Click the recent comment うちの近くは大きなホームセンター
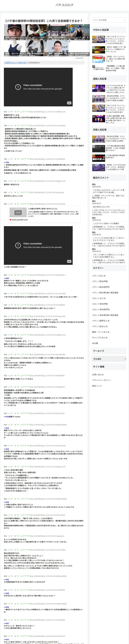The width and height of the screenshot is (129, 644). [109, 191]
